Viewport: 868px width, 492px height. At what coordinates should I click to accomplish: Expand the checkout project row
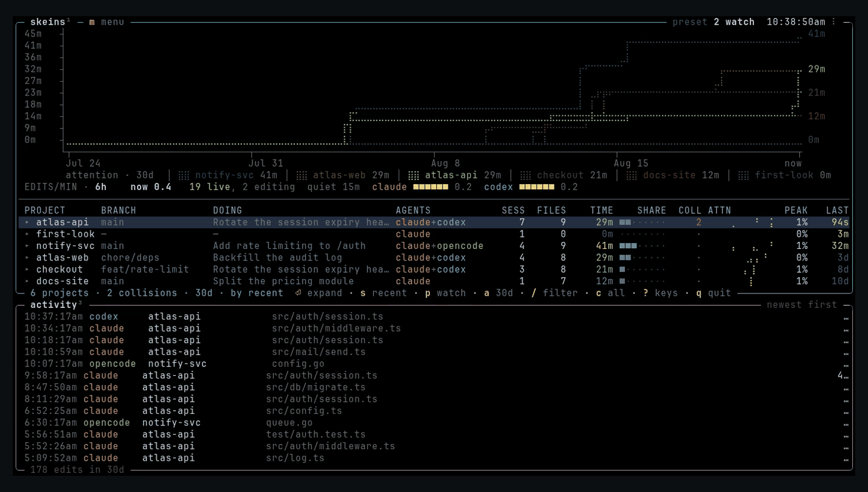pos(27,269)
